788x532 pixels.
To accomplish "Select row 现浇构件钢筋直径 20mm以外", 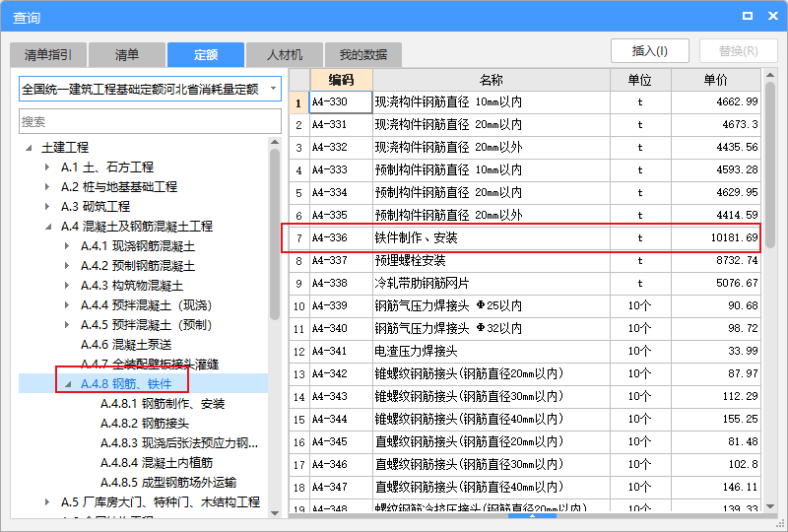I will [525, 148].
